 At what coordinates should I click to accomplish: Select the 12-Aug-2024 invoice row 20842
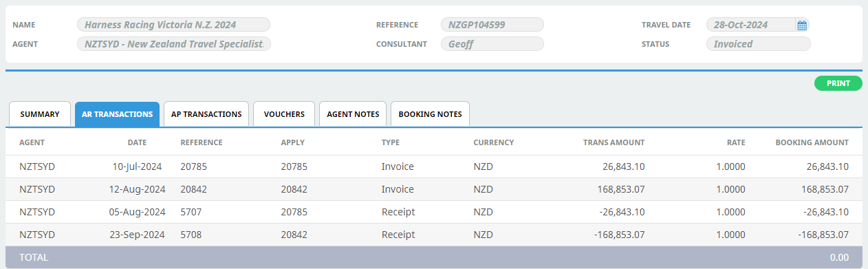434,189
